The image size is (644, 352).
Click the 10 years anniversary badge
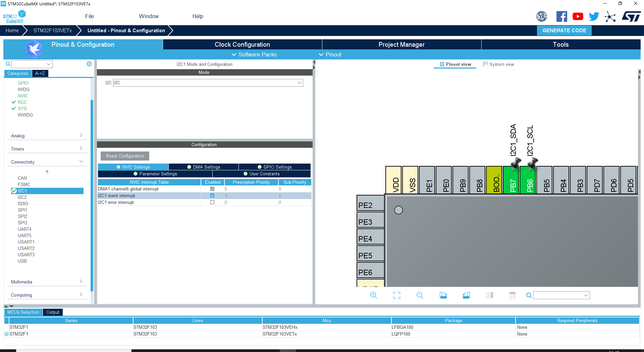coord(542,16)
